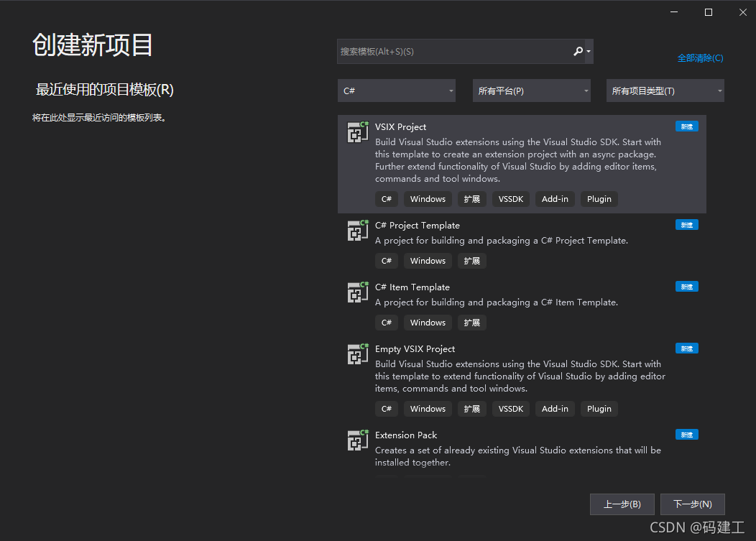Click the Plugin tag under VSIX Project

coord(599,199)
